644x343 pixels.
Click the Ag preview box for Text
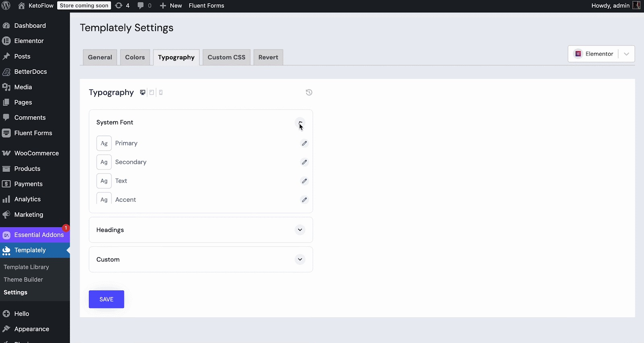[104, 181]
